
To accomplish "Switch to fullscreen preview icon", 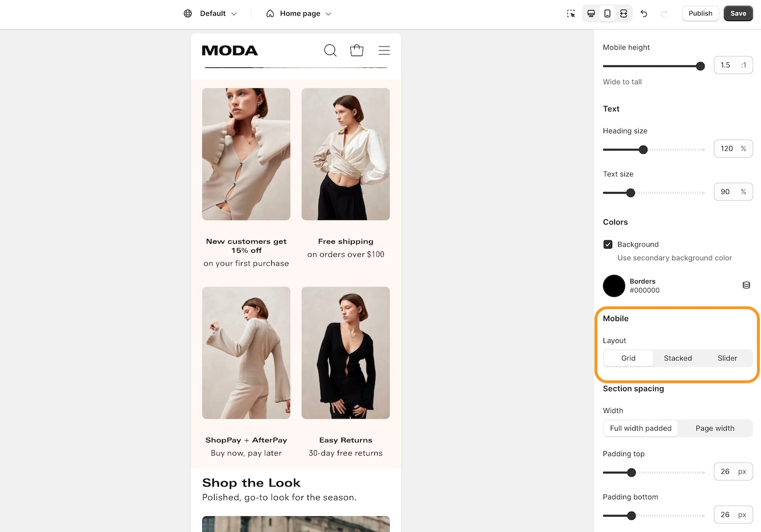I will coord(623,13).
